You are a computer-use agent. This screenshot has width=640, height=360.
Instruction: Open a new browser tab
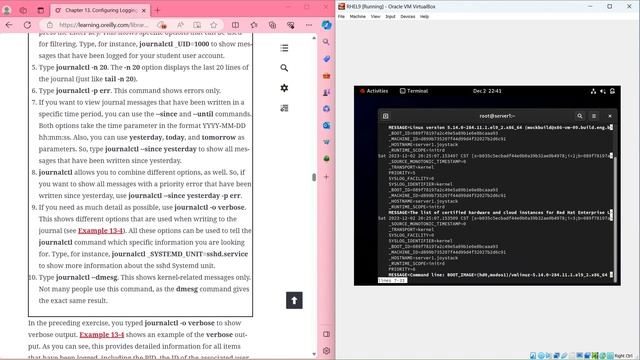coord(158,10)
